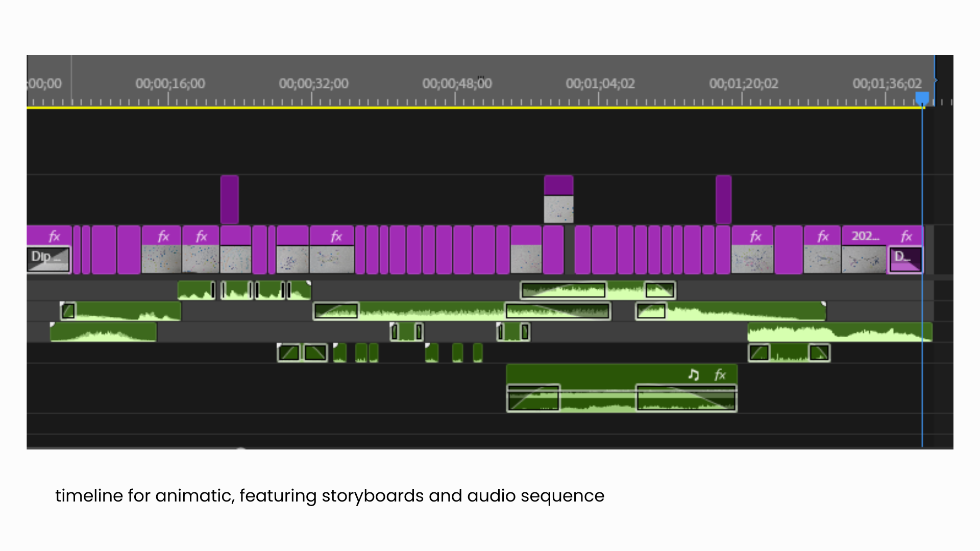The height and width of the screenshot is (551, 980).
Task: Click the fade-out transition on bottom music clip
Action: 686,398
